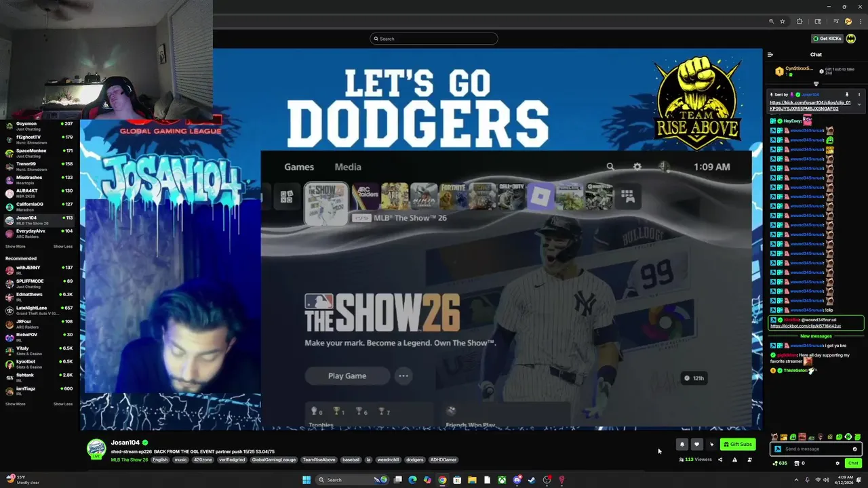Click the Chrome zoom magnifier icon
Image resolution: width=868 pixels, height=488 pixels.
click(771, 22)
